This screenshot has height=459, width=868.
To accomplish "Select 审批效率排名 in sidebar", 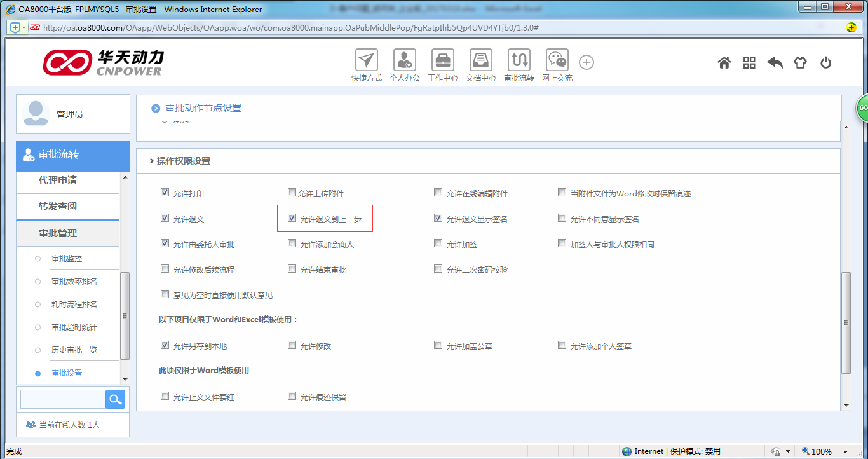I will click(74, 282).
